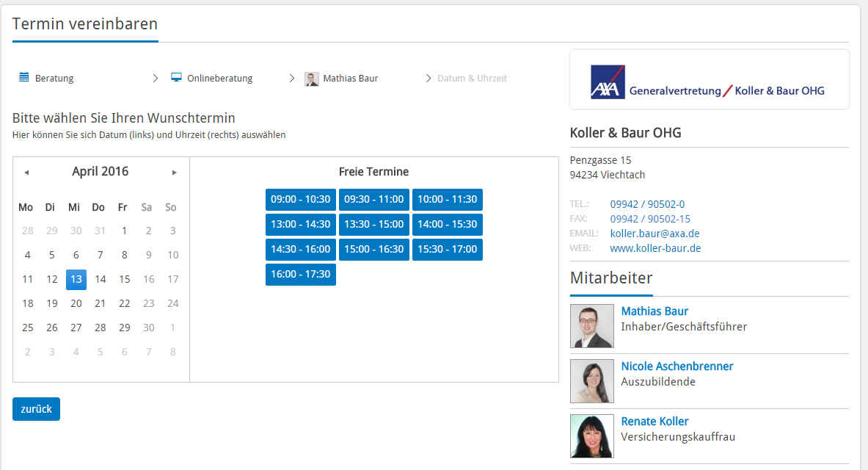This screenshot has height=470, width=868.
Task: Open Nicole Aschenbrenner's profile name link
Action: (676, 366)
